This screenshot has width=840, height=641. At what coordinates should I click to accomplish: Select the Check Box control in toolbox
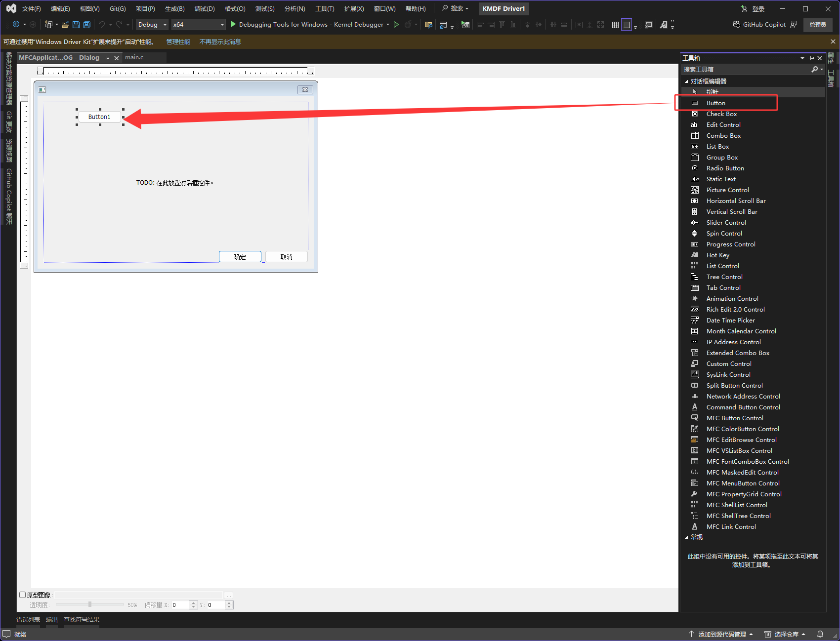coord(753,114)
